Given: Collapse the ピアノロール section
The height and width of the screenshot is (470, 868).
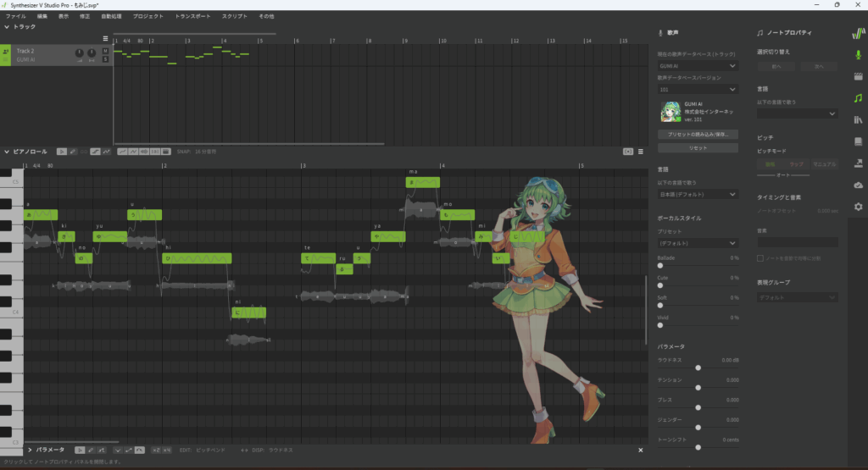Looking at the screenshot, I should [7, 152].
